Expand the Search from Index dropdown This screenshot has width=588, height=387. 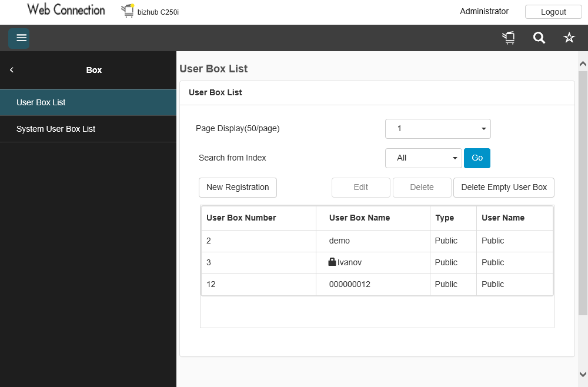coord(423,158)
